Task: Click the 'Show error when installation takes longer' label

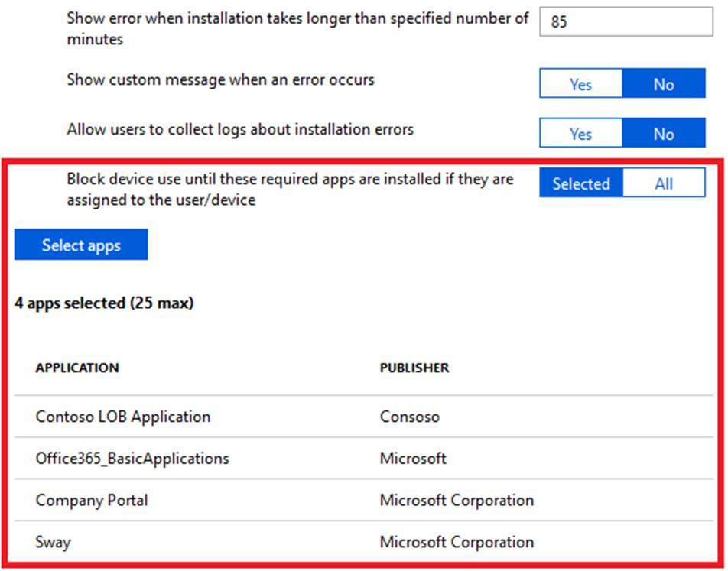Action: click(297, 28)
